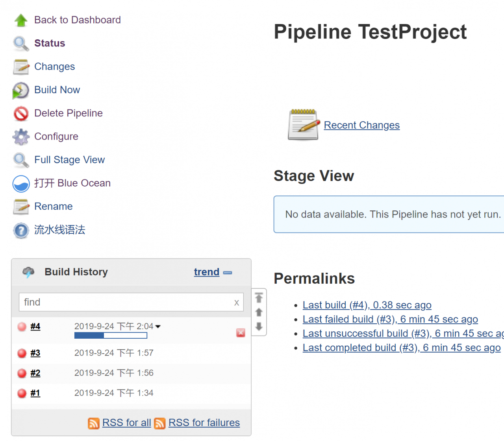504x441 pixels.
Task: Open 流水线语法 pipeline syntax link
Action: (60, 230)
